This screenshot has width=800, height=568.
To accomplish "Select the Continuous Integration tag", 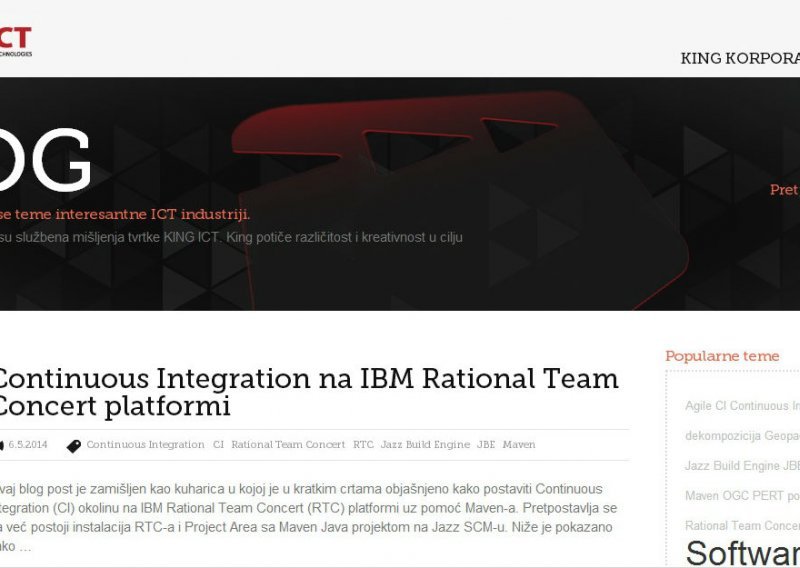I will (x=145, y=444).
